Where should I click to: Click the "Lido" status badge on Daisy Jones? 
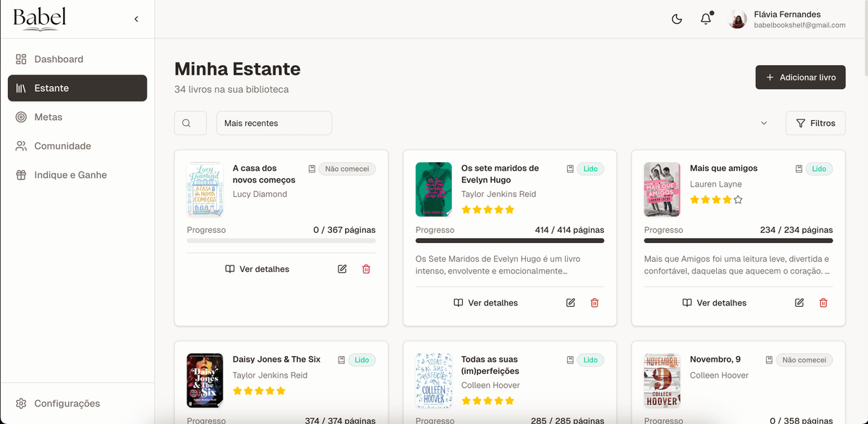click(x=362, y=360)
